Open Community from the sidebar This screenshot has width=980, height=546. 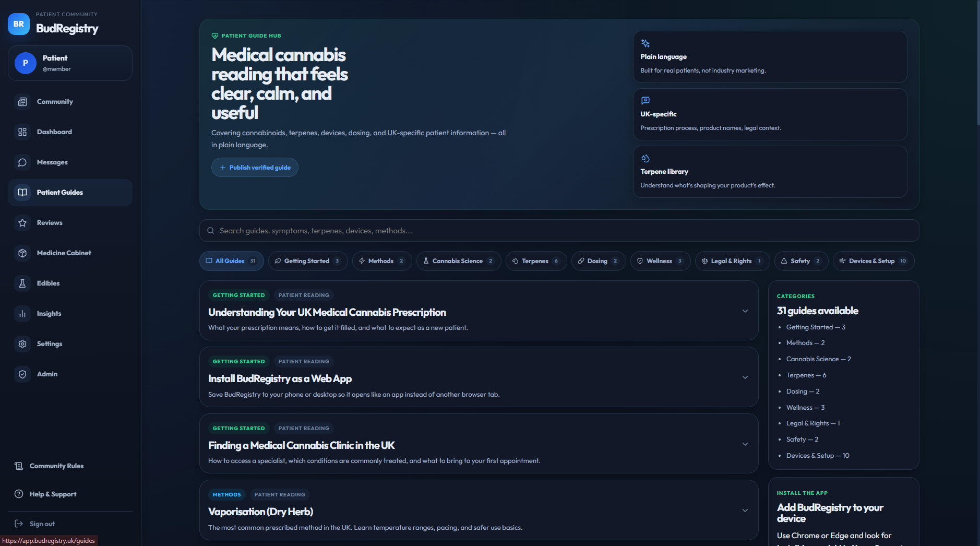pyautogui.click(x=70, y=102)
